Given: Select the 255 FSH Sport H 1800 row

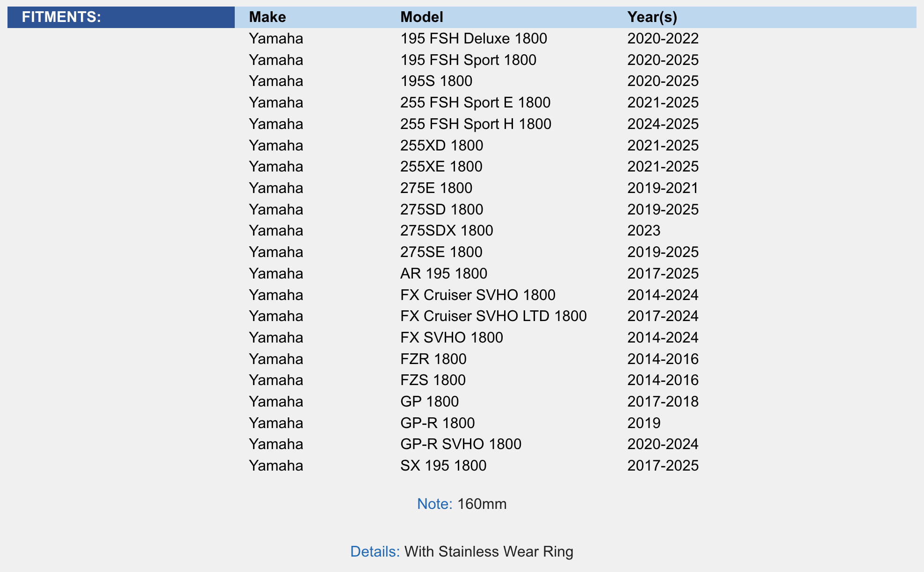Looking at the screenshot, I should coord(476,124).
